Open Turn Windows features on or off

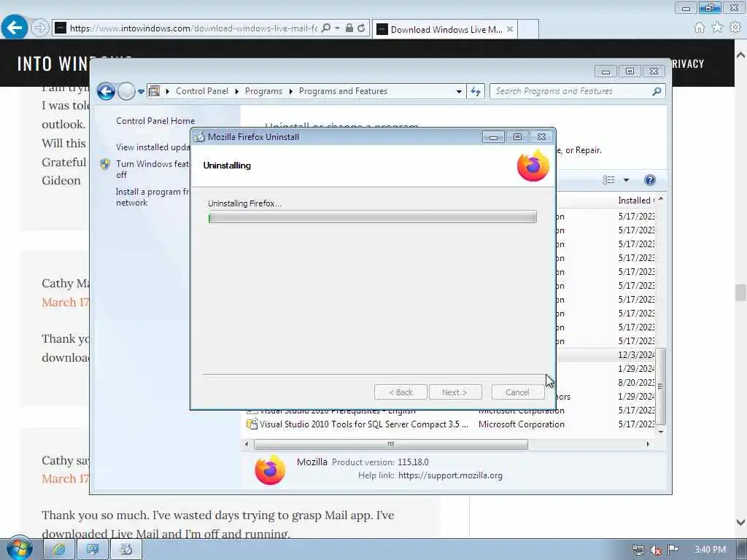click(x=152, y=169)
